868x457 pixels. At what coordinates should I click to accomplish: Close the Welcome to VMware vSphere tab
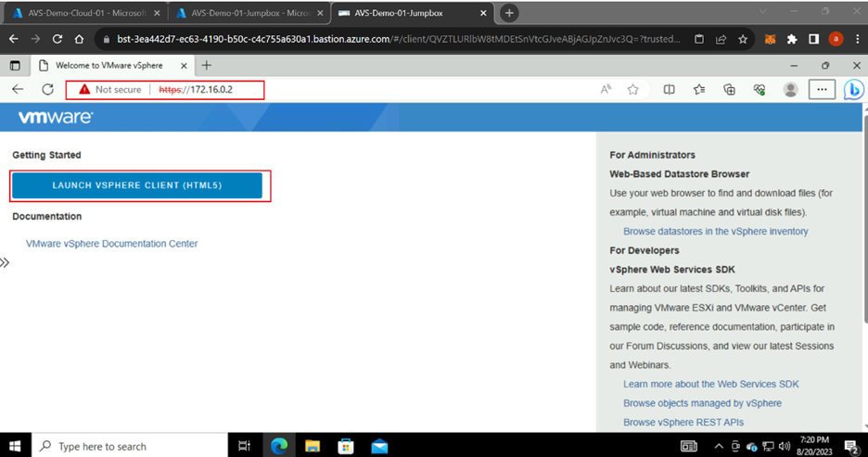pyautogui.click(x=184, y=66)
